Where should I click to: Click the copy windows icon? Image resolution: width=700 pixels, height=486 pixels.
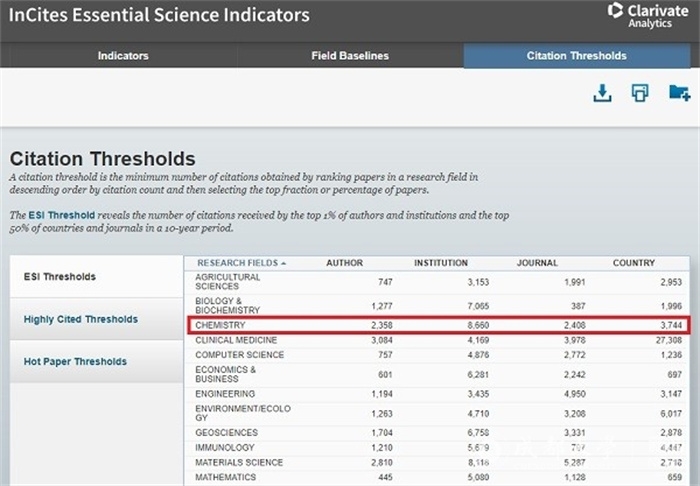click(x=640, y=93)
